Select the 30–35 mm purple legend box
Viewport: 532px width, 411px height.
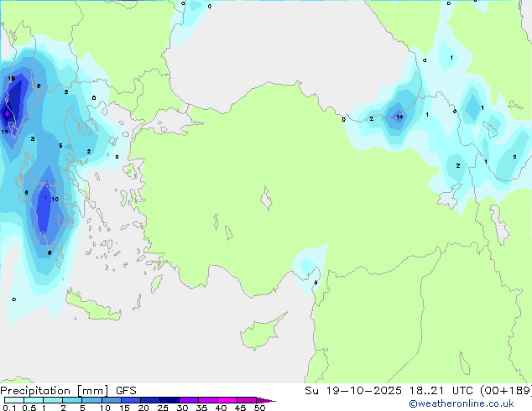188,400
